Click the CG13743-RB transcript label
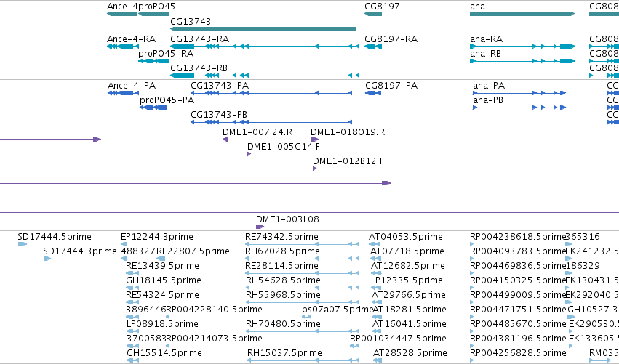619x364 pixels. tap(199, 68)
